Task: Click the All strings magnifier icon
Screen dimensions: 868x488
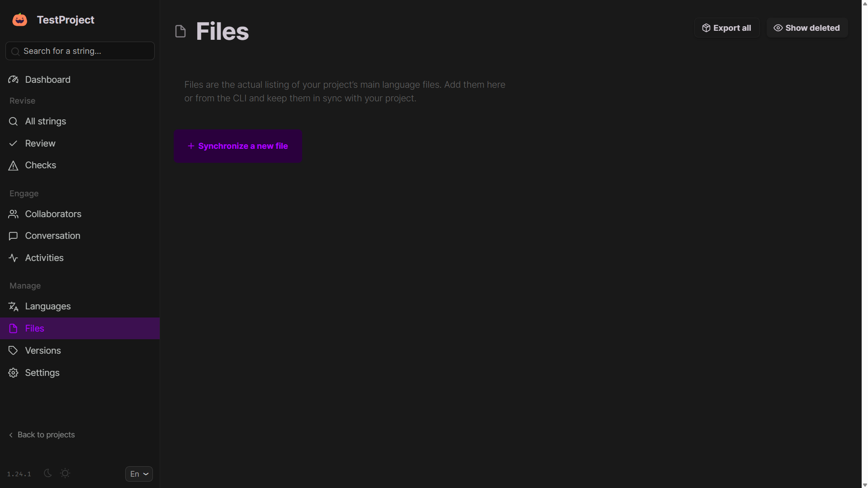Action: click(13, 122)
